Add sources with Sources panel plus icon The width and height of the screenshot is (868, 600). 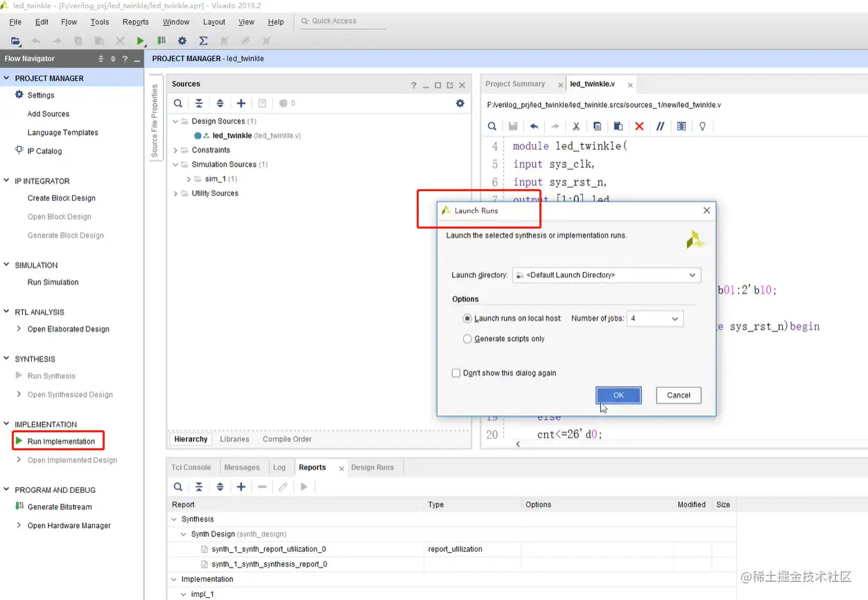point(241,103)
